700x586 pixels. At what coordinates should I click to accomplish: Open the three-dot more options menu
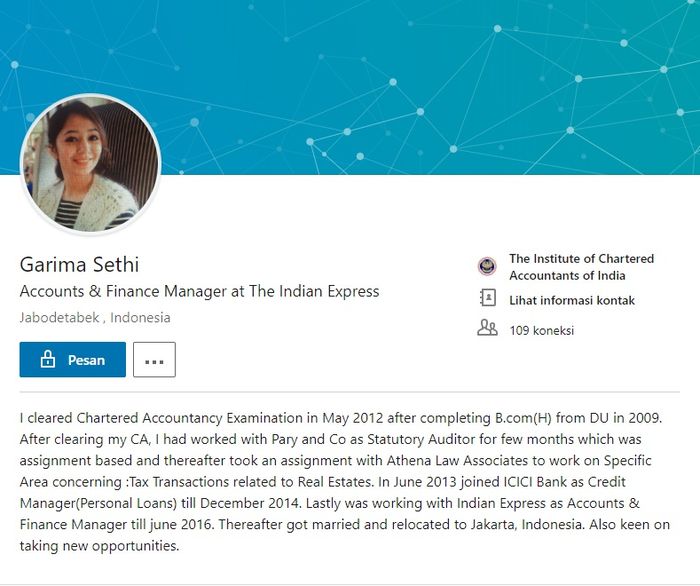click(154, 360)
